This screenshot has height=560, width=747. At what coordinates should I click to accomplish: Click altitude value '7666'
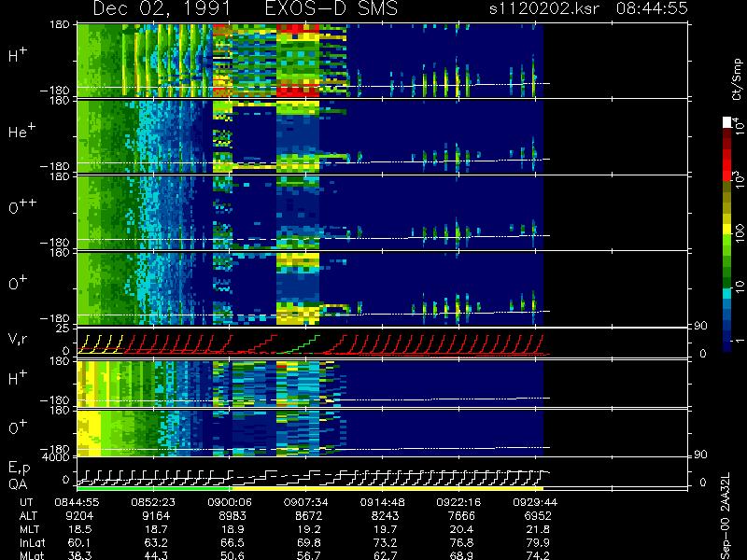tap(461, 516)
